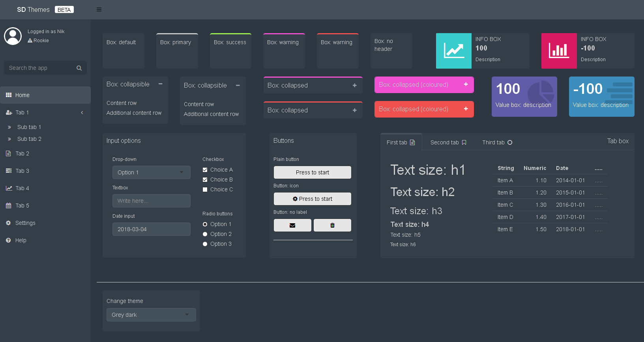The width and height of the screenshot is (644, 342).
Task: Click the Write here textbox
Action: [x=151, y=201]
